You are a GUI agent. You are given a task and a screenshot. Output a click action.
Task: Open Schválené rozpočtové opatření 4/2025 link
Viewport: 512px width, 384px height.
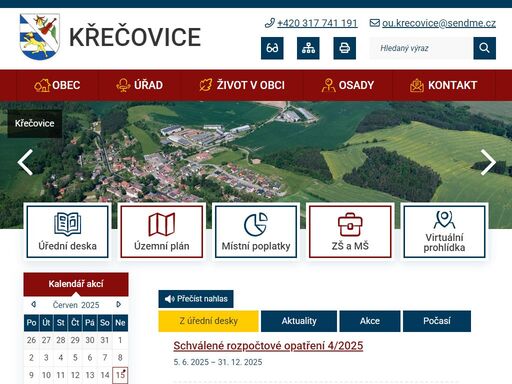[x=268, y=346]
